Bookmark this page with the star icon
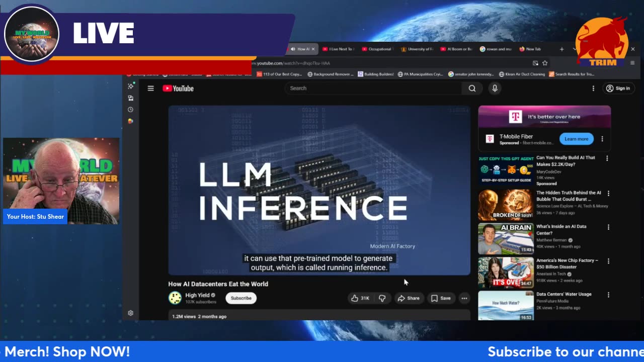This screenshot has width=644, height=362. (x=545, y=63)
